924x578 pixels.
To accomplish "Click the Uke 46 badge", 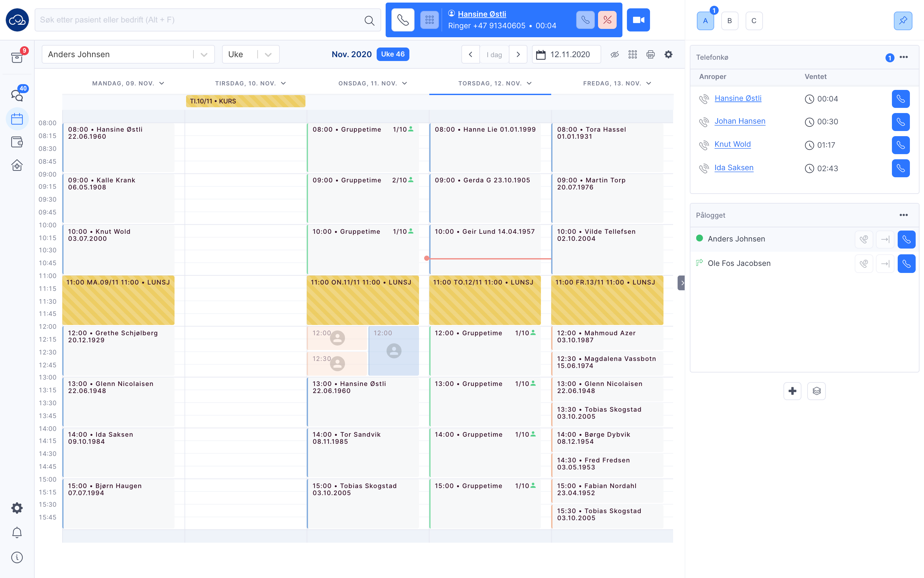I will pos(393,54).
